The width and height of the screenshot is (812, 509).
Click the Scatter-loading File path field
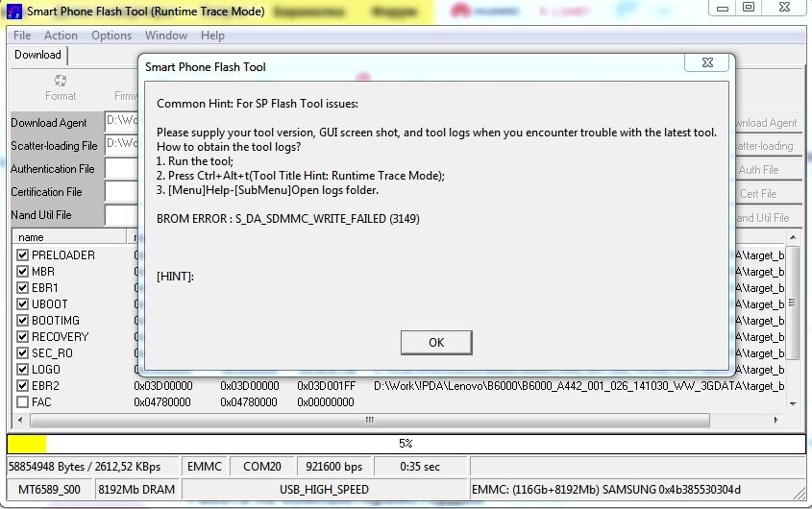pos(122,145)
